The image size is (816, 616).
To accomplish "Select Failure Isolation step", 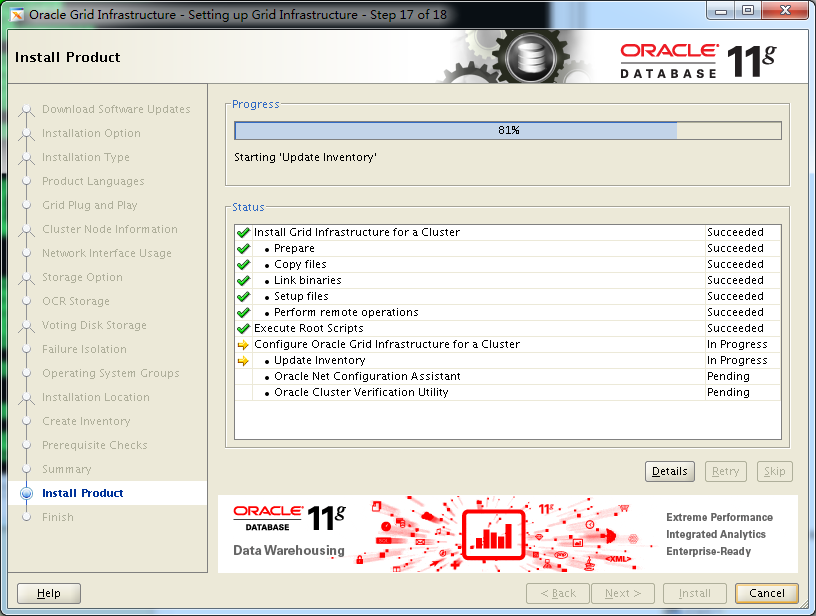I will [84, 349].
